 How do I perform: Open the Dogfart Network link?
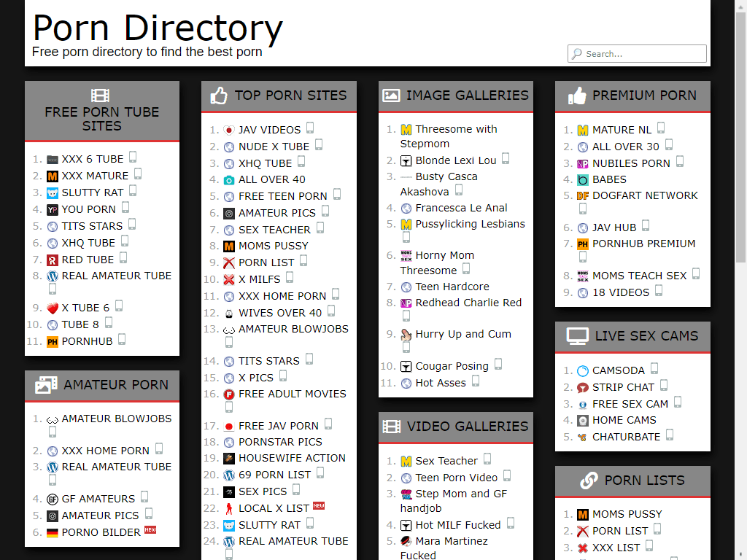click(644, 195)
